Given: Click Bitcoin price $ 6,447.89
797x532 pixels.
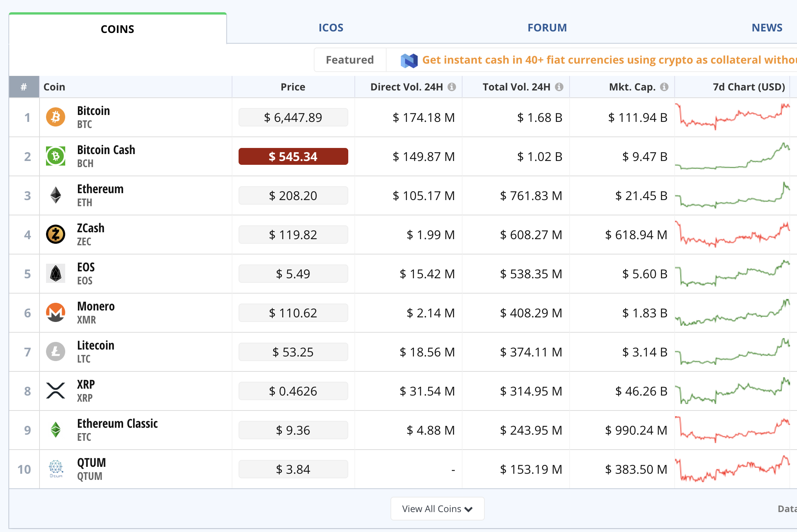Looking at the screenshot, I should click(293, 117).
